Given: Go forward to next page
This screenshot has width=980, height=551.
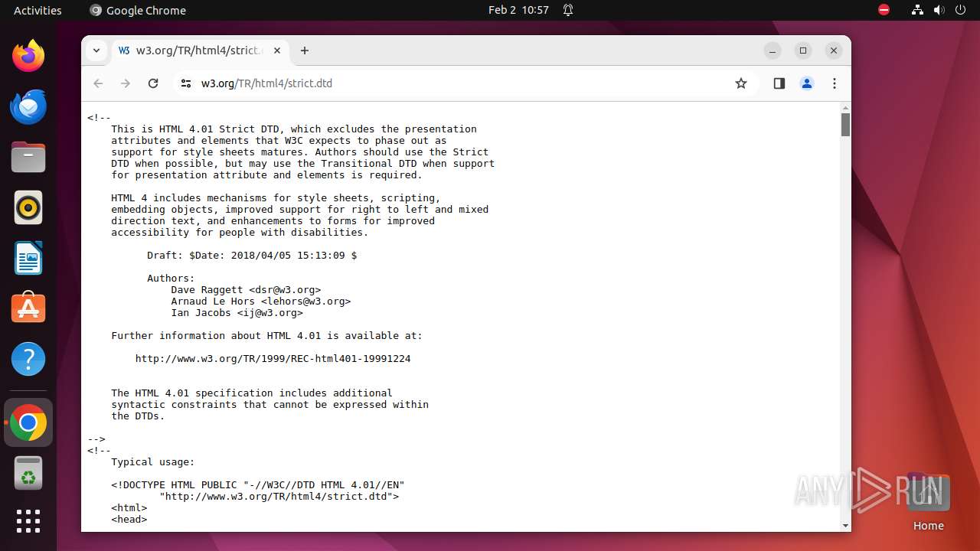Looking at the screenshot, I should click(x=126, y=83).
